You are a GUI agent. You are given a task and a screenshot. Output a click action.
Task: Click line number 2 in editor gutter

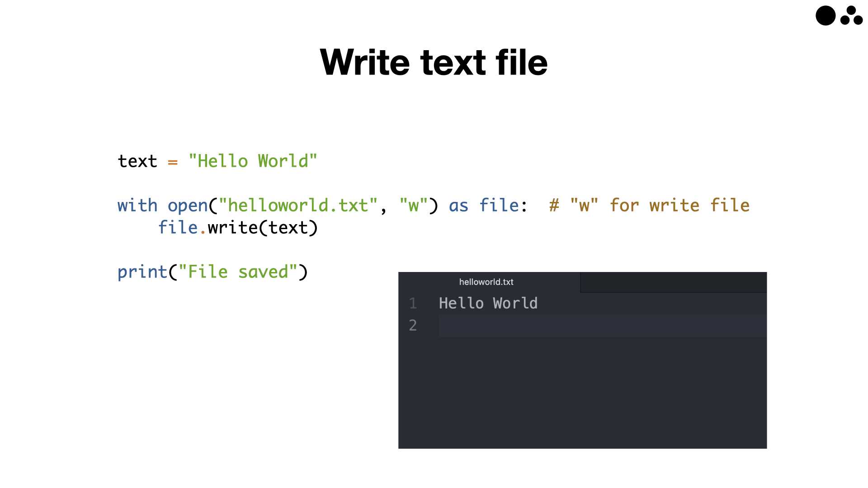413,325
